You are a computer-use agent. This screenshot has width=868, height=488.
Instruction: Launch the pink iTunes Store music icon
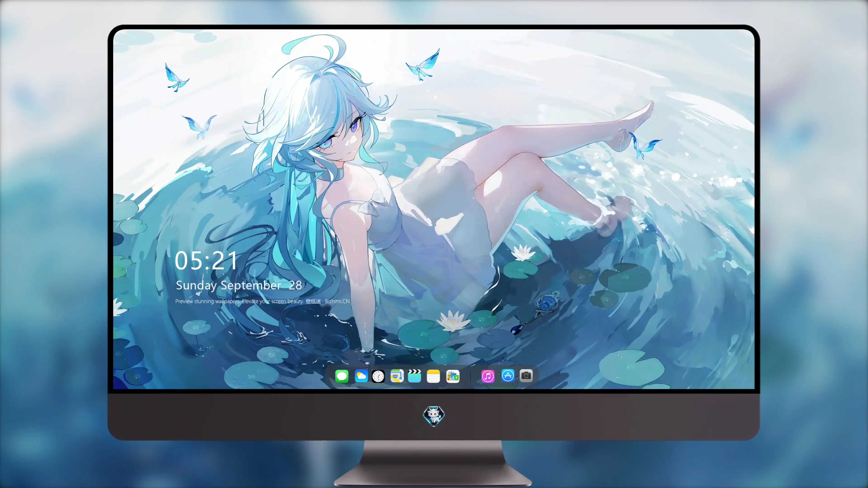pos(488,376)
